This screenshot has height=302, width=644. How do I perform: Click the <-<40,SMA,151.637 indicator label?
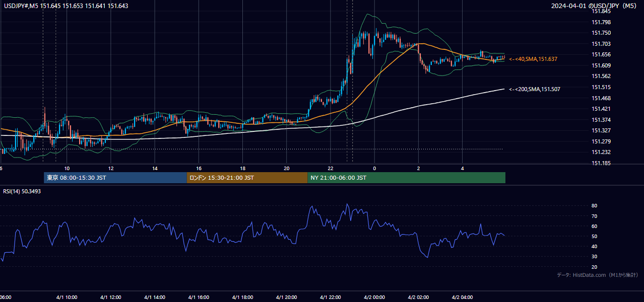pyautogui.click(x=533, y=59)
